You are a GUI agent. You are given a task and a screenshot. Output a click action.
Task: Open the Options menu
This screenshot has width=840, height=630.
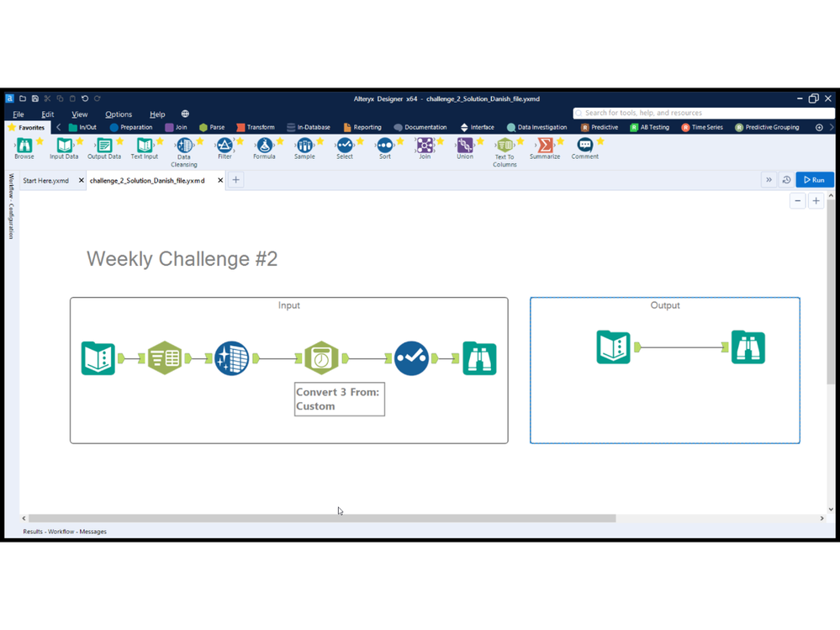click(x=119, y=114)
